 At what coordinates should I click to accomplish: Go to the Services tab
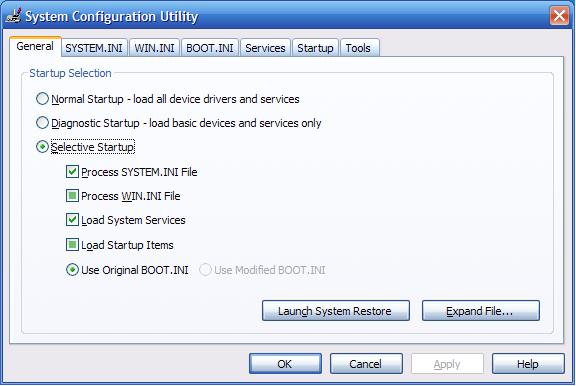[x=265, y=48]
